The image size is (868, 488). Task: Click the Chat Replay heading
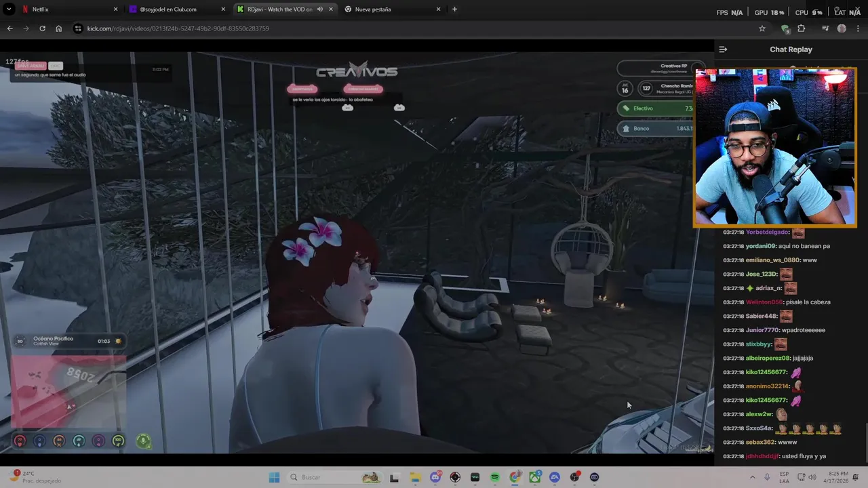(x=791, y=49)
